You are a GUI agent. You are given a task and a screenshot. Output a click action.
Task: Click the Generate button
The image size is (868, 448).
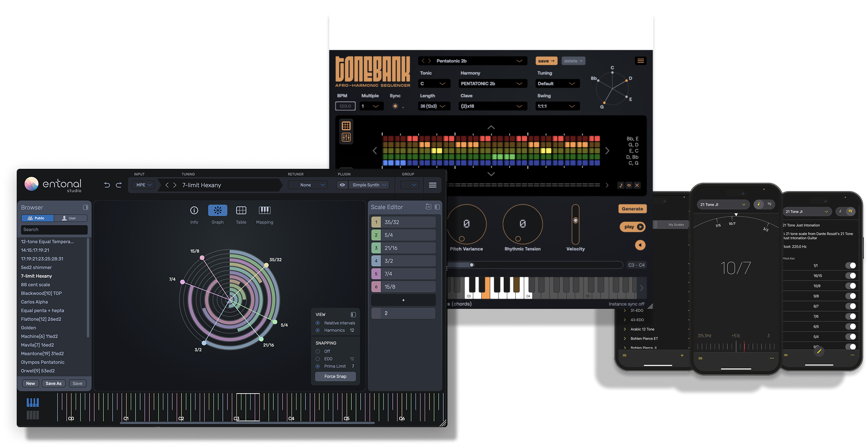(x=632, y=209)
